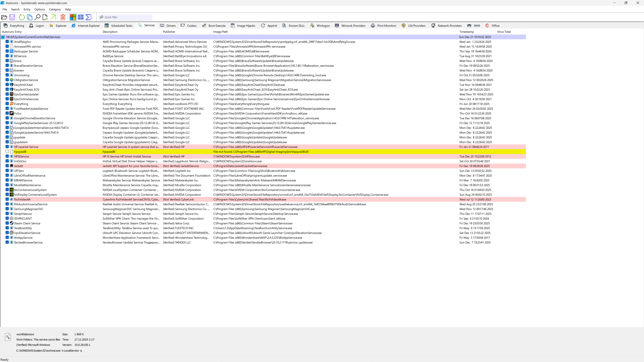Select the HKLM\System\CurrentControlSet\Services header row
The width and height of the screenshot is (644, 362).
[33, 37]
